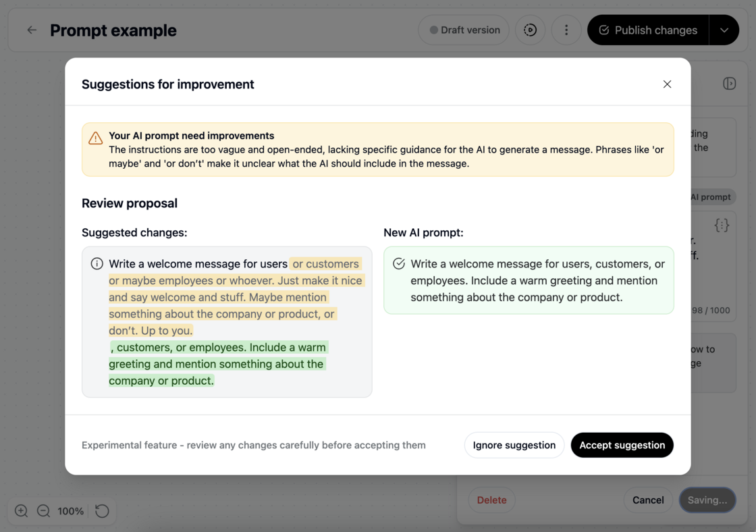Viewport: 756px width, 532px height.
Task: Insert variable with the curly braces icon
Action: [x=722, y=225]
